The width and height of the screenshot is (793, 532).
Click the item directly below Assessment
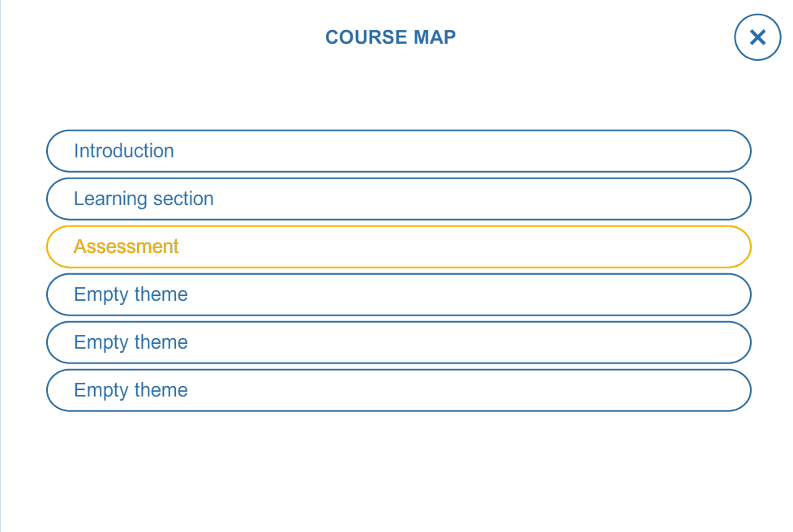point(398,294)
